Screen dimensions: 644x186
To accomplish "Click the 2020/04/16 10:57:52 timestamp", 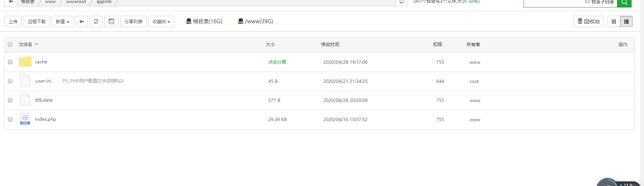I will 345,120.
